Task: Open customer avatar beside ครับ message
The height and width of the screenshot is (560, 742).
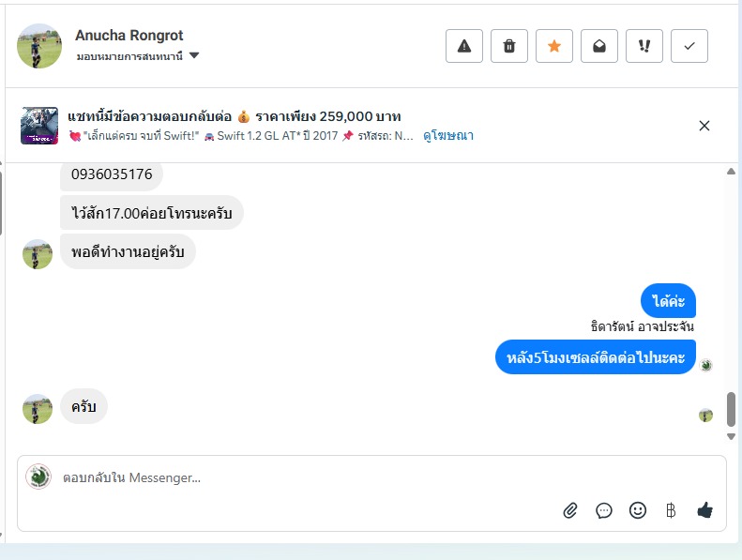Action: (x=38, y=409)
